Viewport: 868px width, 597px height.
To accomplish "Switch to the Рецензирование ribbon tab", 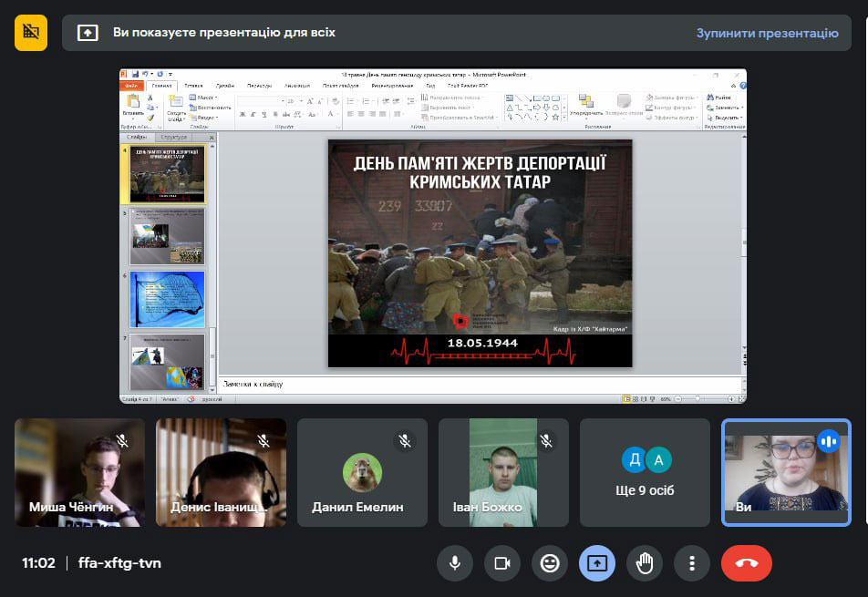I will point(392,86).
